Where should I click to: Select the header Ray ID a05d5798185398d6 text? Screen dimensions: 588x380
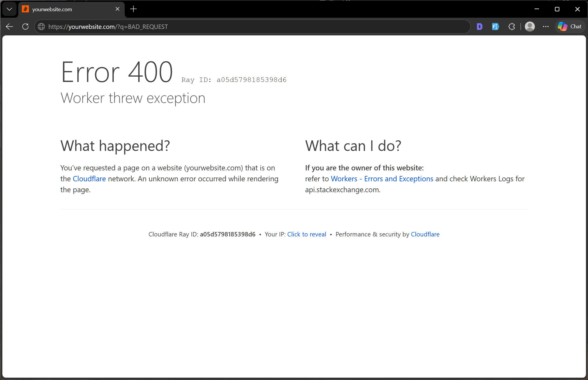[x=234, y=80]
